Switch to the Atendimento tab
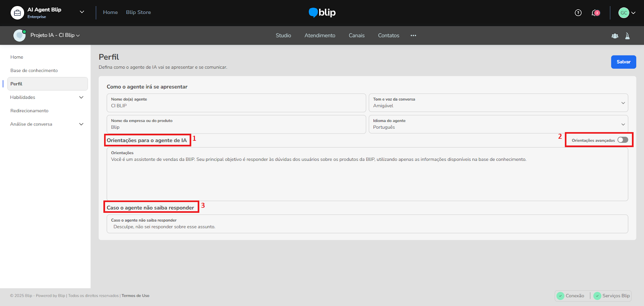 coord(320,35)
